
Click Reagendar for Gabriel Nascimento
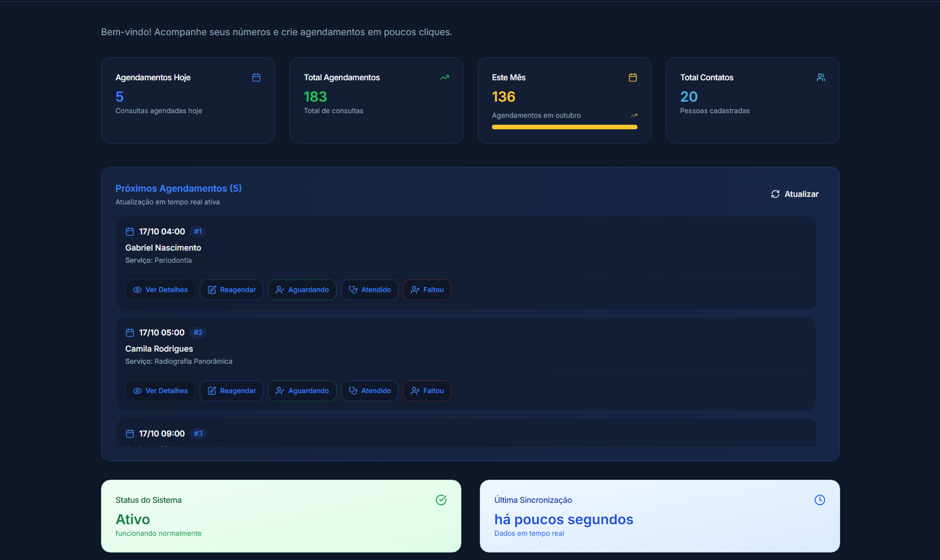coord(232,290)
